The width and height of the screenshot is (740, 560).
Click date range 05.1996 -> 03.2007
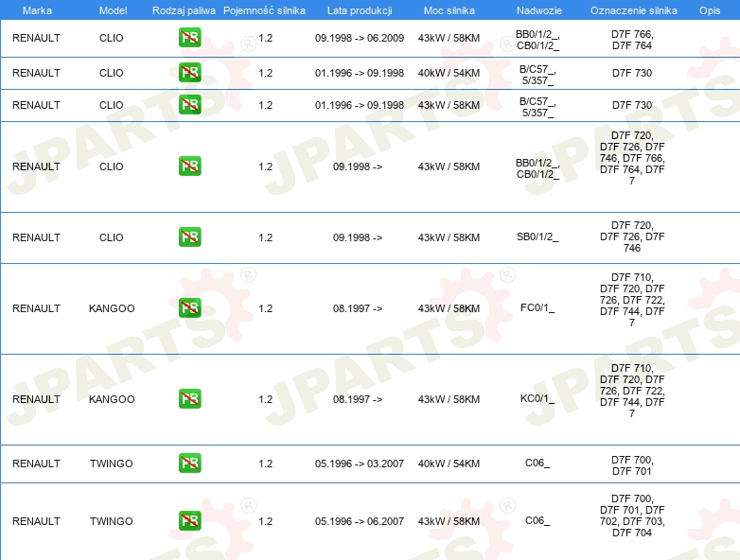point(360,464)
